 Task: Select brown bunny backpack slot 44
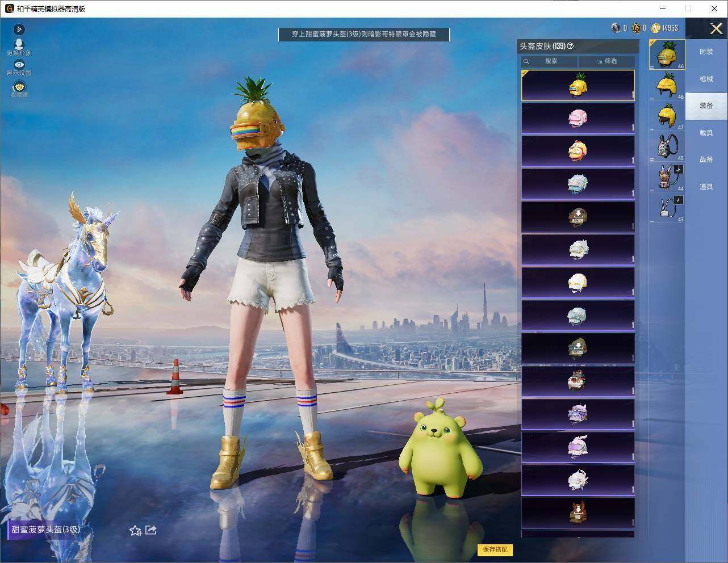[x=667, y=177]
